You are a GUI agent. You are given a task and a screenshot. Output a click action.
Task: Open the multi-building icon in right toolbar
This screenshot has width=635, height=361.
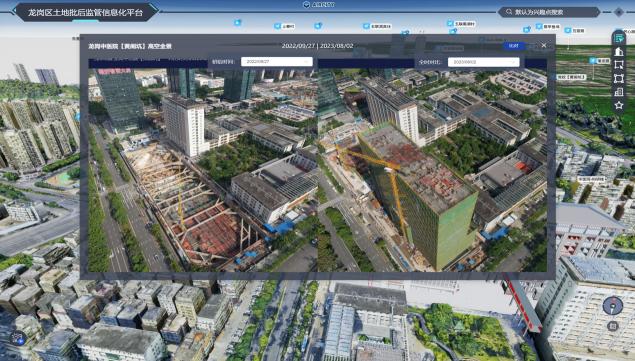point(619,92)
